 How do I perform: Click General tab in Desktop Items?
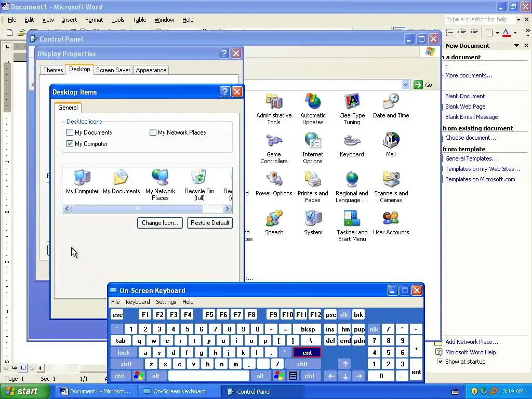click(68, 108)
